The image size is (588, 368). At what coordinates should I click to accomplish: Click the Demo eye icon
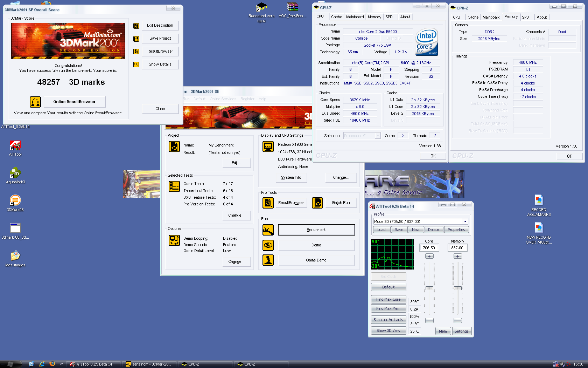[268, 245]
